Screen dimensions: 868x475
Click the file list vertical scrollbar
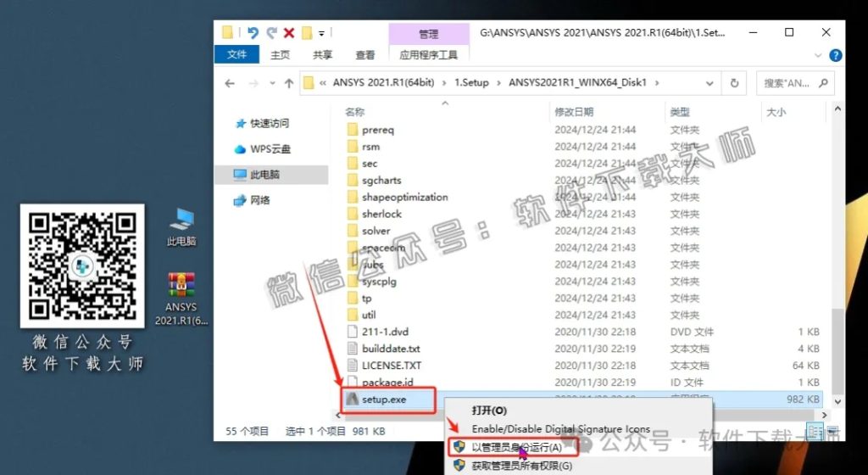(837, 349)
